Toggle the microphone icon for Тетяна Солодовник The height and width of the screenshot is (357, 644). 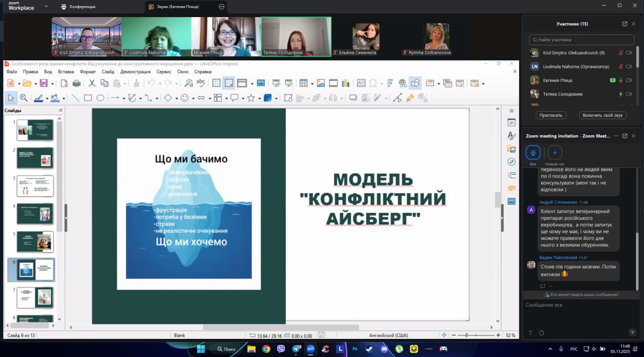pyautogui.click(x=621, y=94)
